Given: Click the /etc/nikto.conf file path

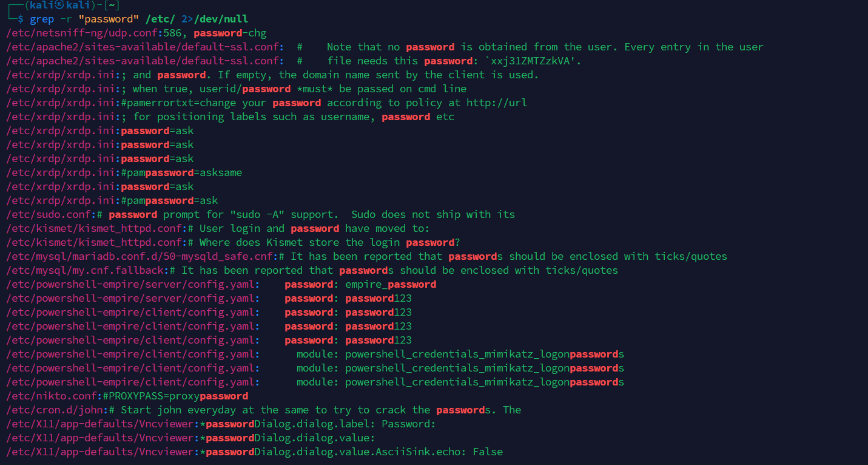Looking at the screenshot, I should [51, 396].
